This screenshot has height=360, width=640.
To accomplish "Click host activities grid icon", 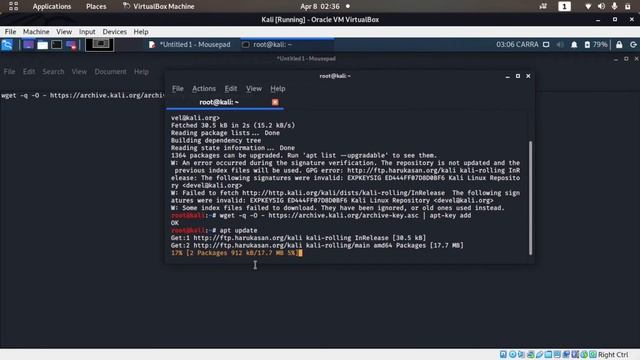I will (13, 6).
